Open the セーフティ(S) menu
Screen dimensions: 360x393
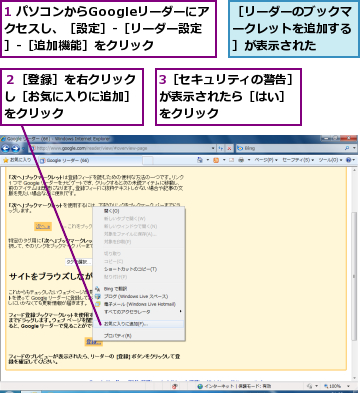coord(298,160)
